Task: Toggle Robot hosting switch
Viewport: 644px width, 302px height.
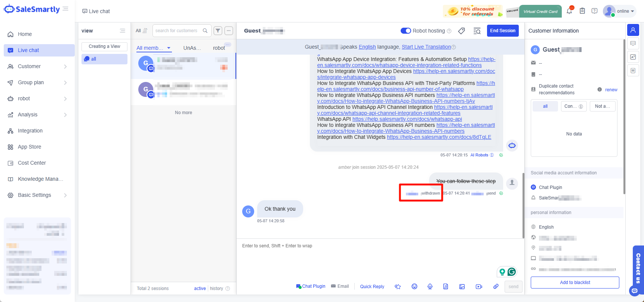Action: [406, 31]
